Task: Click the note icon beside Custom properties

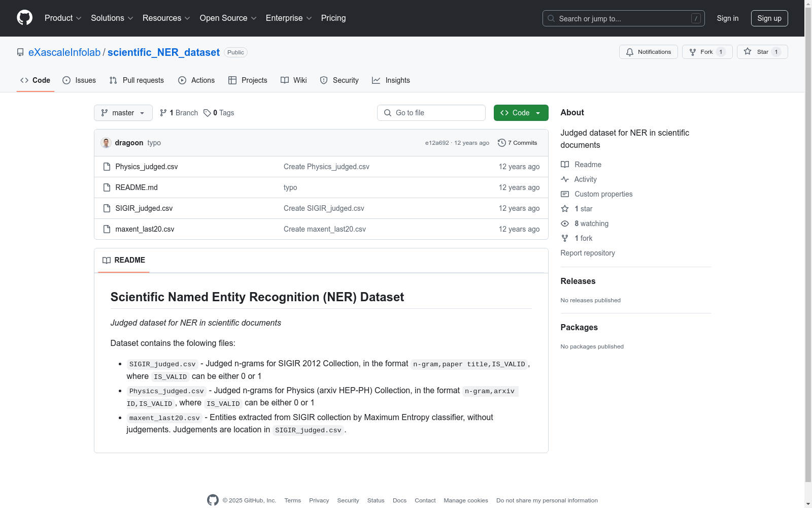Action: (565, 194)
